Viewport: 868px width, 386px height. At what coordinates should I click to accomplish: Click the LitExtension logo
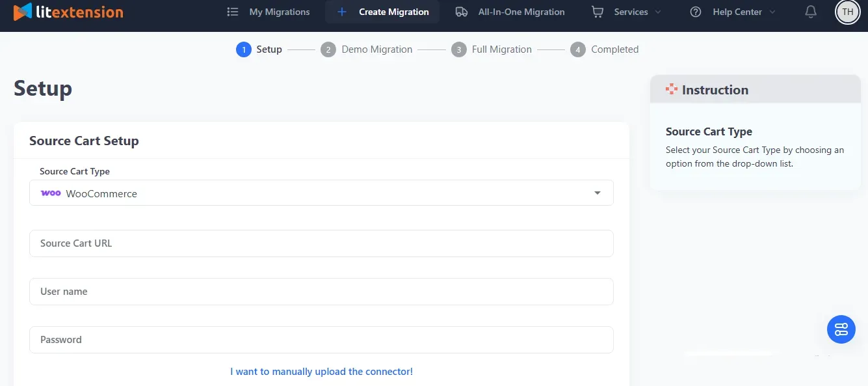tap(68, 12)
